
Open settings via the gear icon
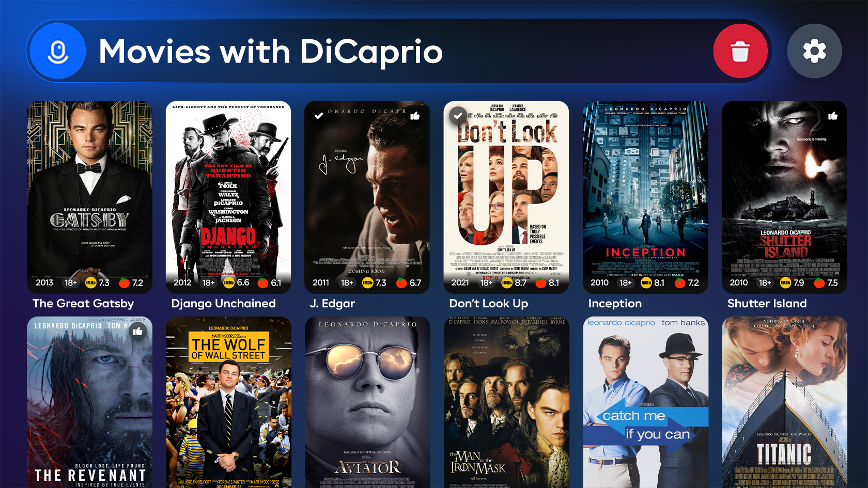(814, 51)
